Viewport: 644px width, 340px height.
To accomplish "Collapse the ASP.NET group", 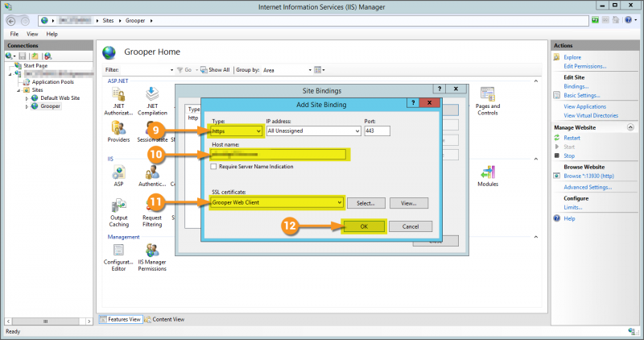I will (x=536, y=81).
